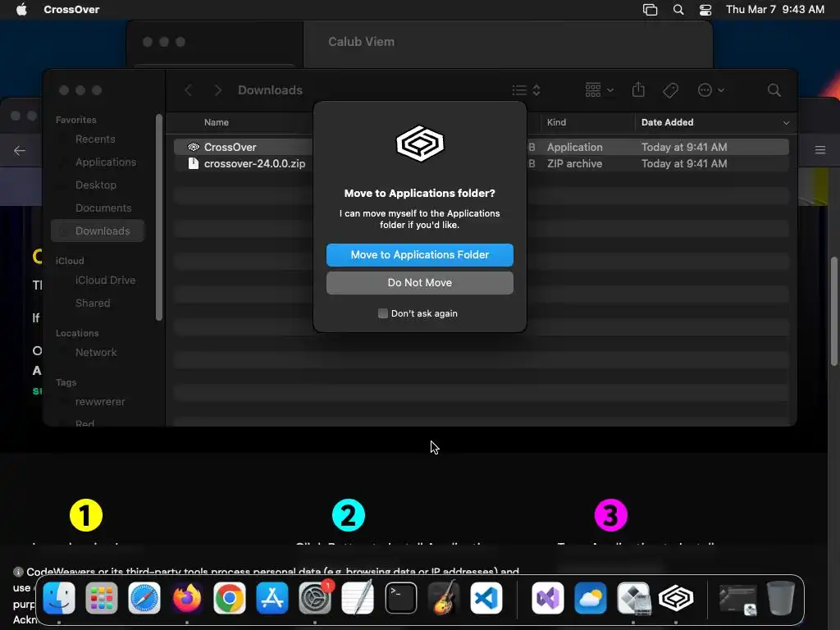Image resolution: width=840 pixels, height=630 pixels.
Task: Open Applications in Finder sidebar
Action: (106, 162)
